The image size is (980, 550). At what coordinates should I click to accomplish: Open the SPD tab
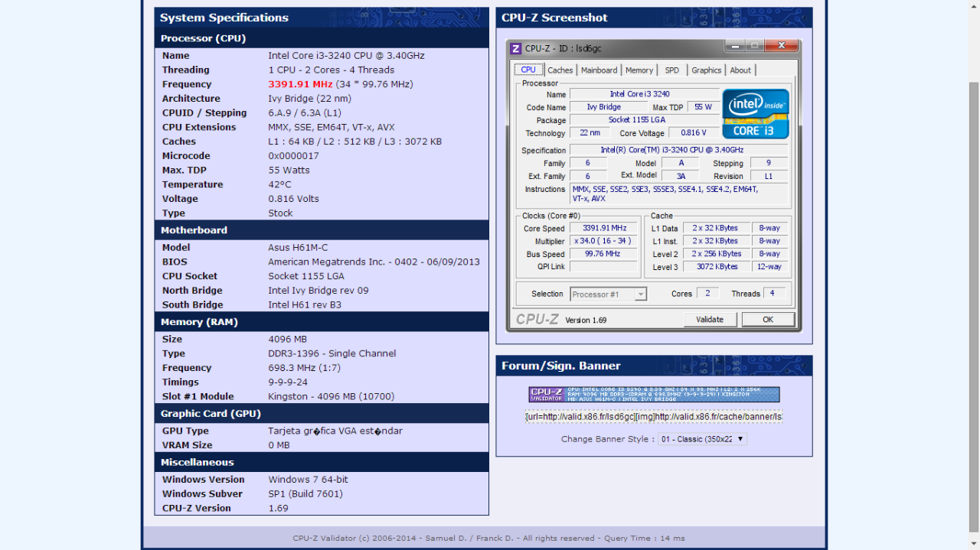point(671,70)
